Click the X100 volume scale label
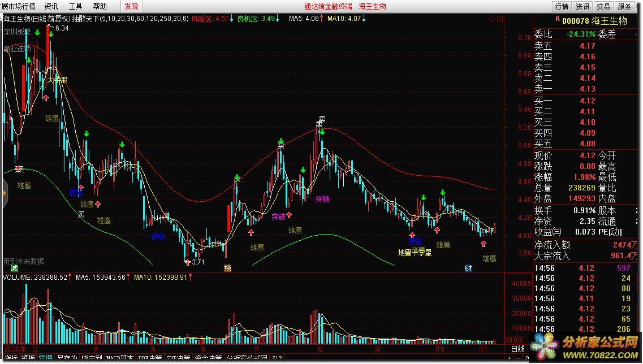Screen dimensions: 643x364 [513, 340]
